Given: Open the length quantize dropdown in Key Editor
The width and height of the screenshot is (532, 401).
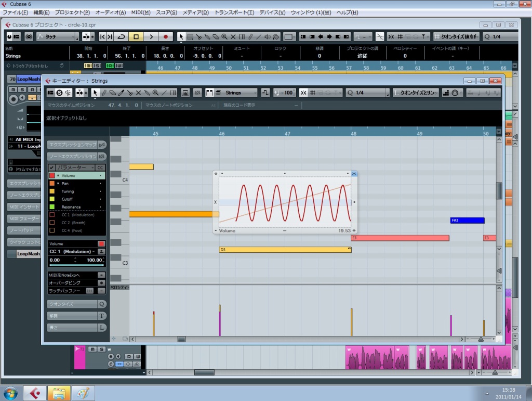Looking at the screenshot, I should (416, 93).
